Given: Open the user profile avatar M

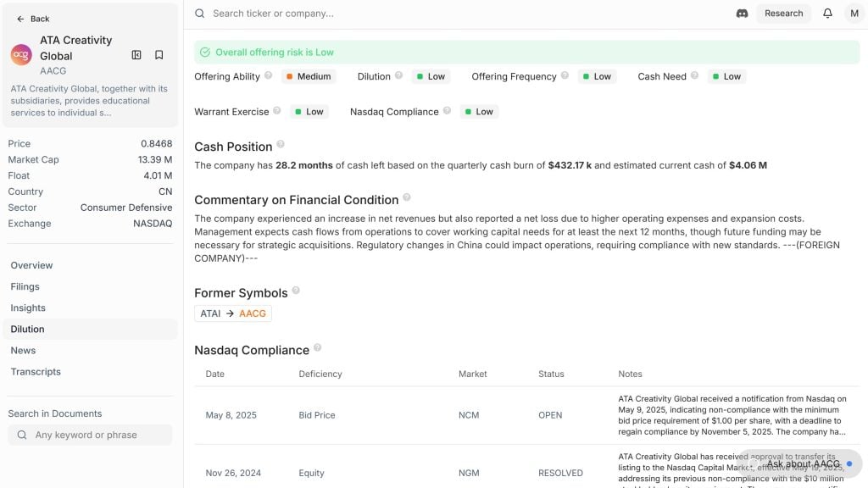Looking at the screenshot, I should (x=854, y=14).
